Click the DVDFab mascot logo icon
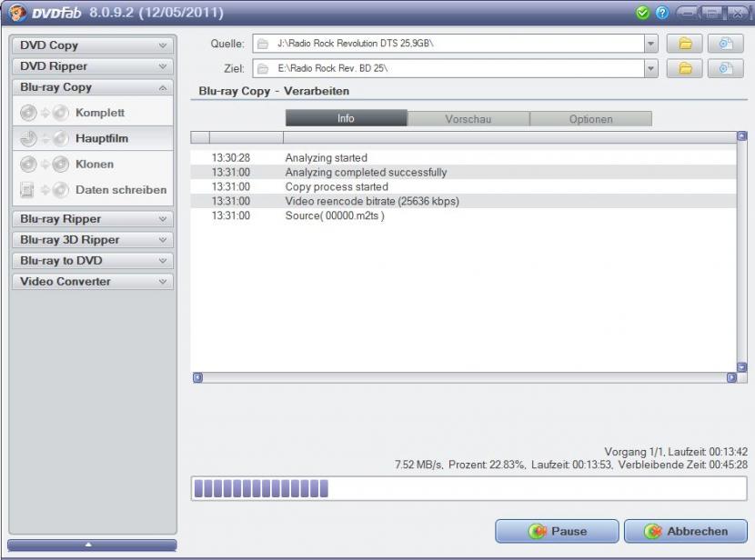Viewport: 755px width, 560px height. coord(17,12)
